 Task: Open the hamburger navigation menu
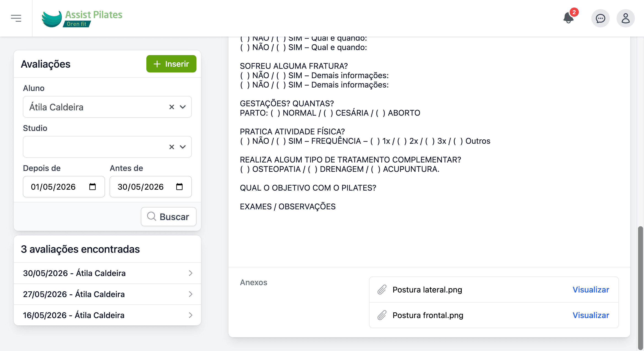pyautogui.click(x=16, y=18)
